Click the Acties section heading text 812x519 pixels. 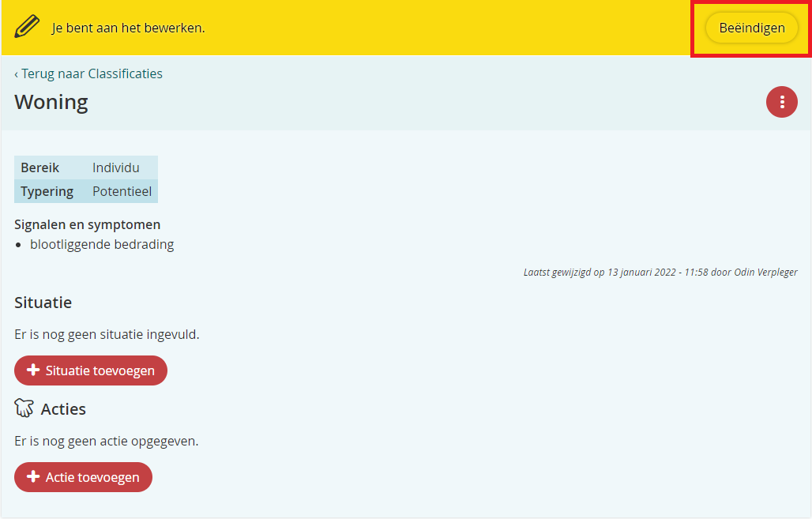[x=63, y=409]
